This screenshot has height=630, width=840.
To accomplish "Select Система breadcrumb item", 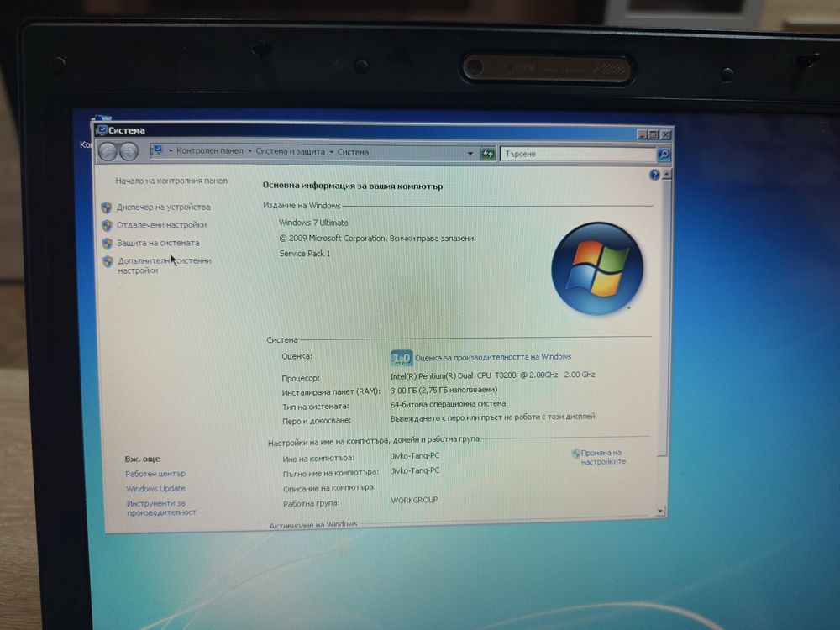I will [x=353, y=152].
